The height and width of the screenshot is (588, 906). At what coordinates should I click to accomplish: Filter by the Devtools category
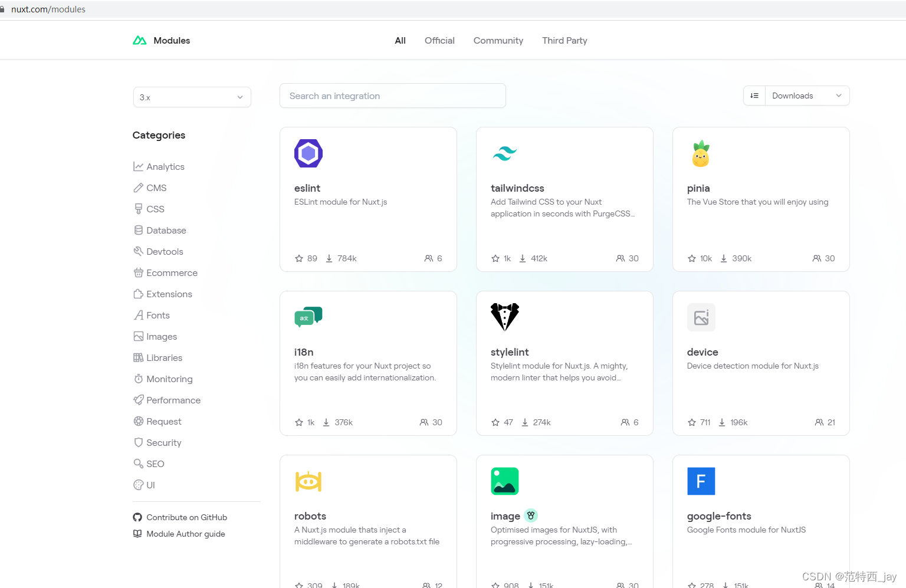point(165,252)
